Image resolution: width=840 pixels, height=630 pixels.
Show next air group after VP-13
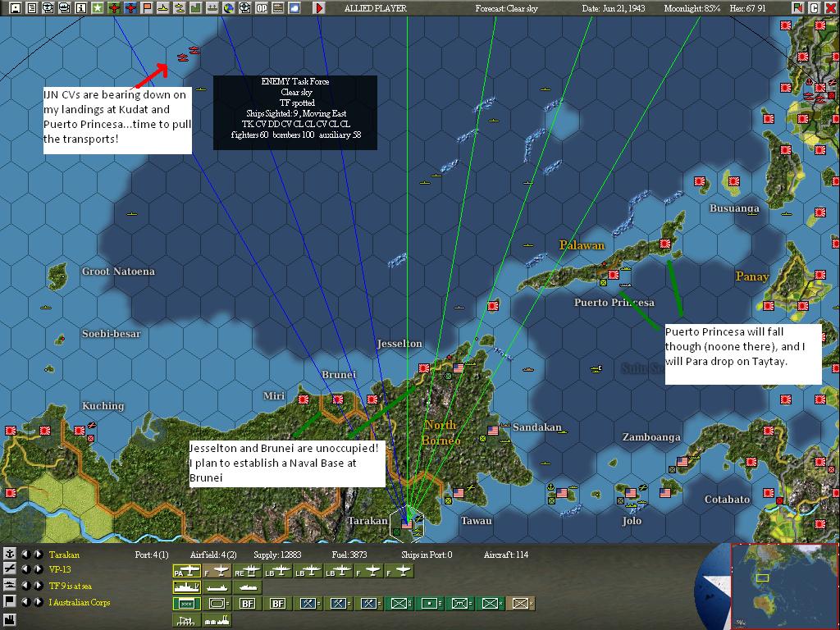[x=38, y=569]
